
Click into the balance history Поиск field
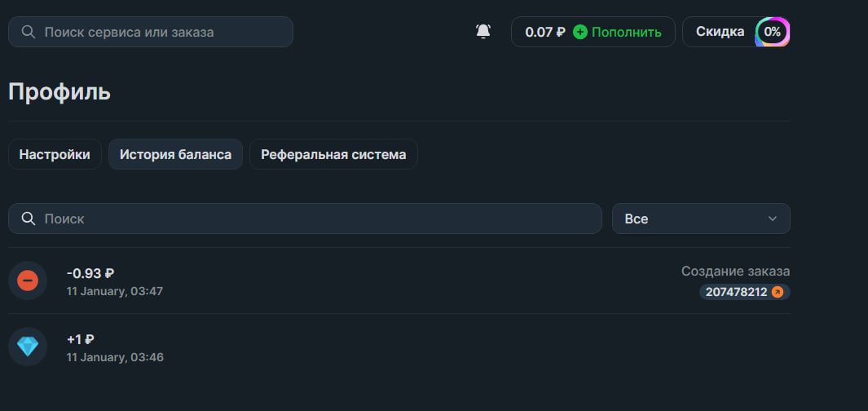click(318, 219)
